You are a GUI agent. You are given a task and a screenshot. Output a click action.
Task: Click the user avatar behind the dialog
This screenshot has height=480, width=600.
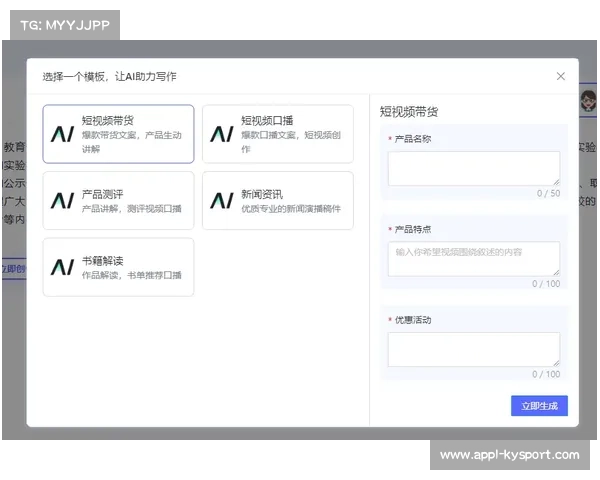(x=588, y=101)
